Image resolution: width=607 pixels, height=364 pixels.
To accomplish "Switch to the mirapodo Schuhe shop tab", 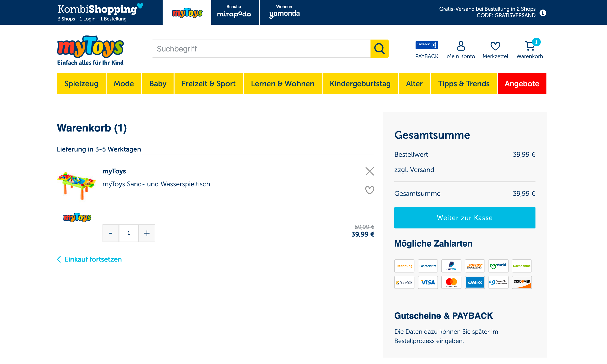I will (234, 12).
